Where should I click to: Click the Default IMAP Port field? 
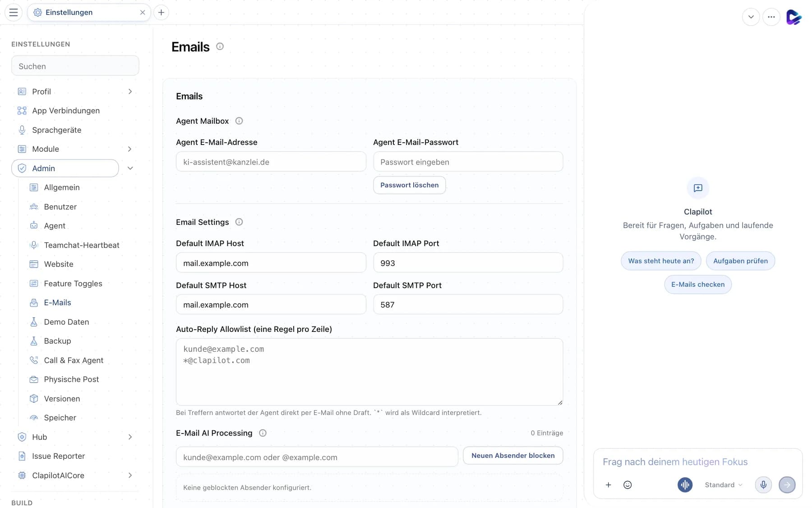(x=468, y=263)
